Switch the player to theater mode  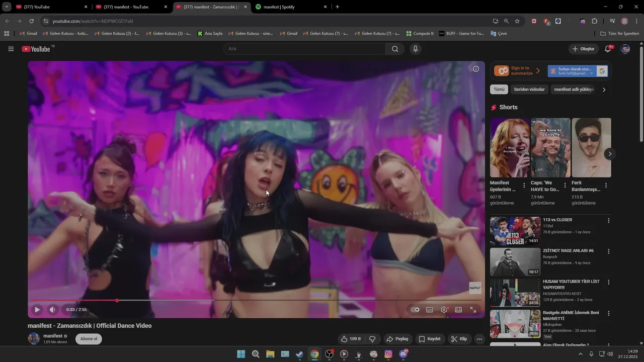pyautogui.click(x=458, y=310)
